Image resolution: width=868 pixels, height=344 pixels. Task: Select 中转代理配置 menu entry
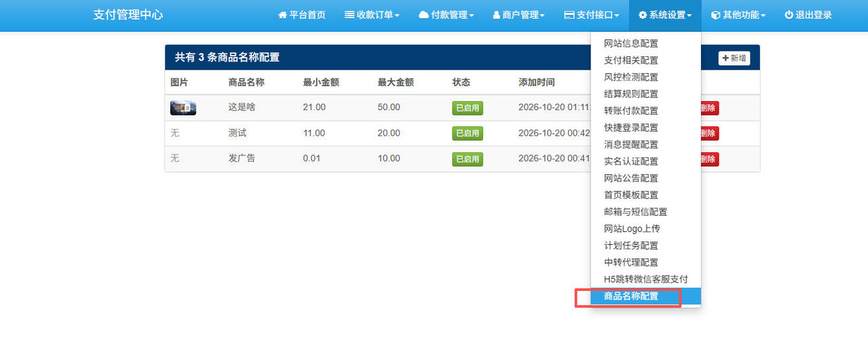(645, 263)
